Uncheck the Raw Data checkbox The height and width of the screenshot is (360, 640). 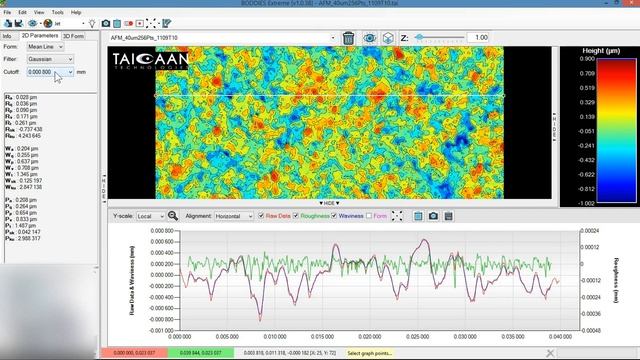[261, 216]
